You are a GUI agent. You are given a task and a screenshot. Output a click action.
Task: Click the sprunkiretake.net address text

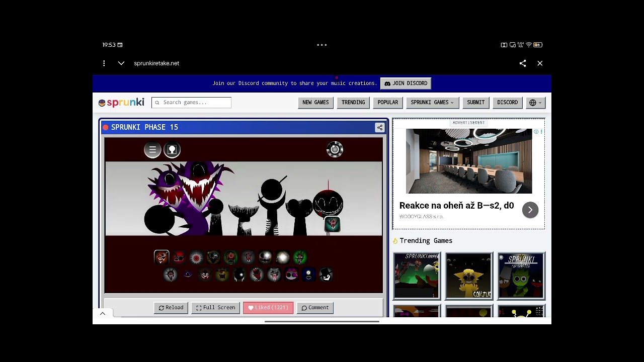coord(156,63)
